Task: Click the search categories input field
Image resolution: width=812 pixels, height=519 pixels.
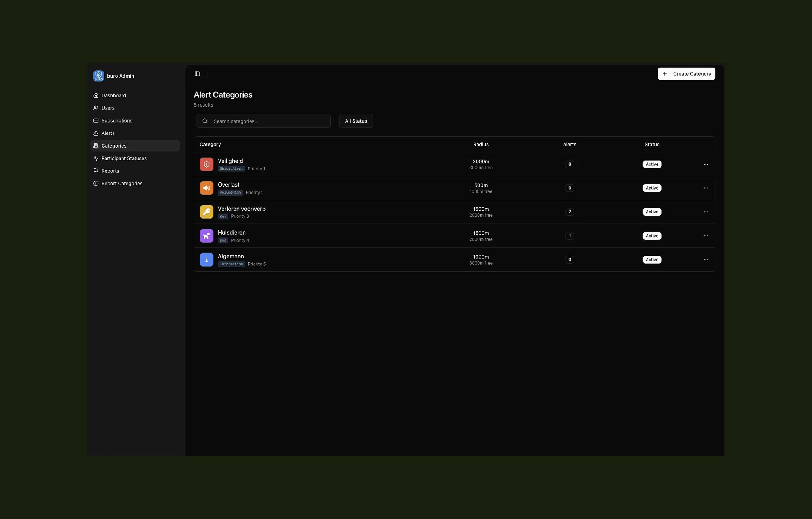Action: [263, 121]
